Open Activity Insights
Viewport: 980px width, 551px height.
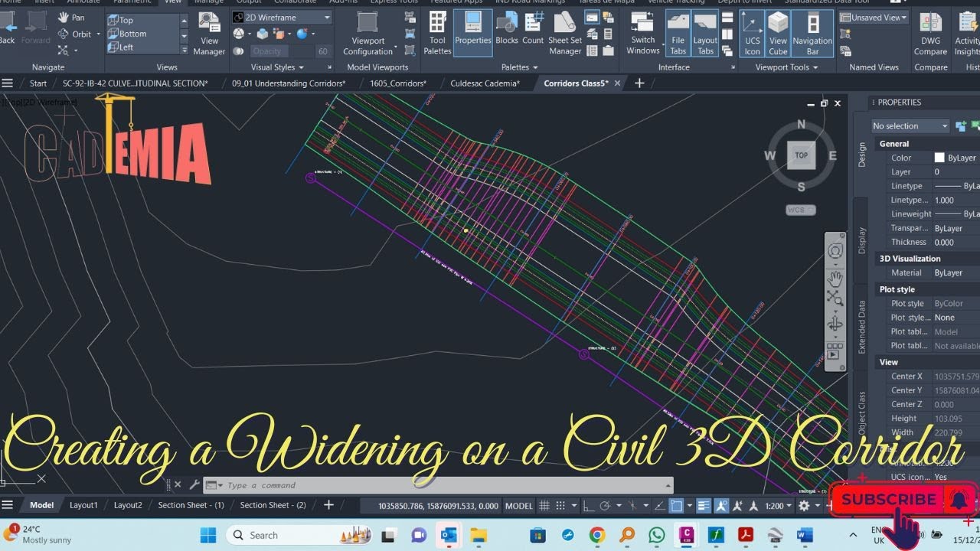tap(966, 34)
